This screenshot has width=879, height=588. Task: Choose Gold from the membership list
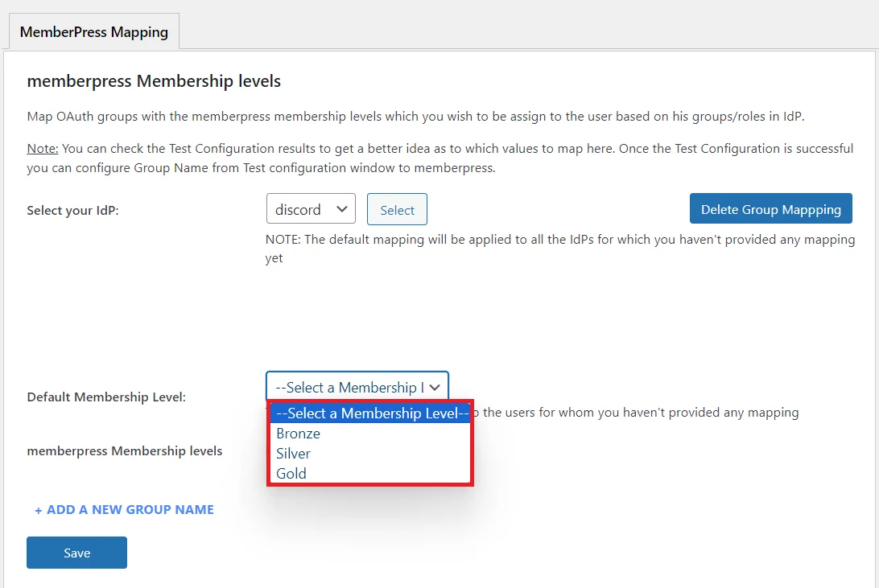[370, 474]
